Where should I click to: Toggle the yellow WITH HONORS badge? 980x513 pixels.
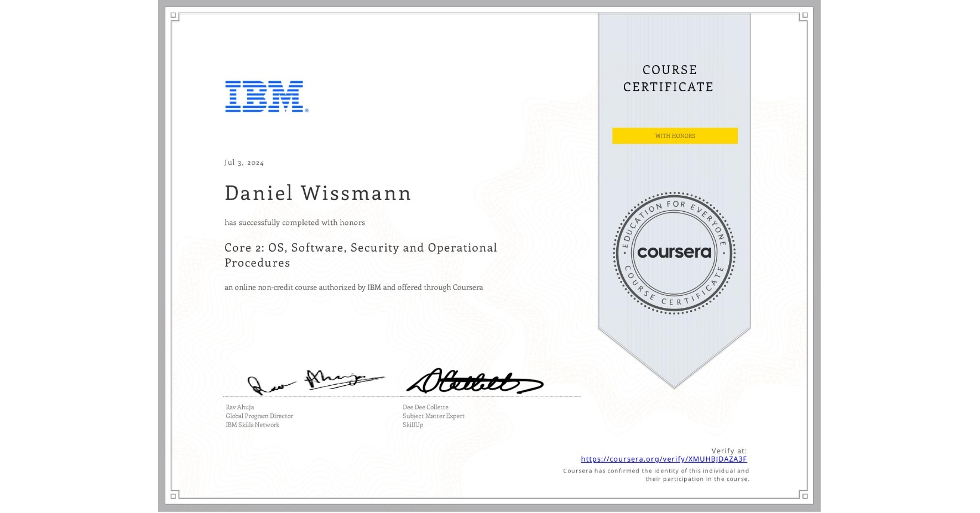point(674,135)
